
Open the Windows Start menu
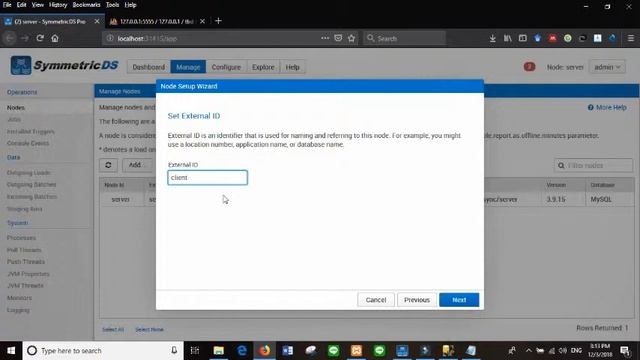pyautogui.click(x=11, y=351)
